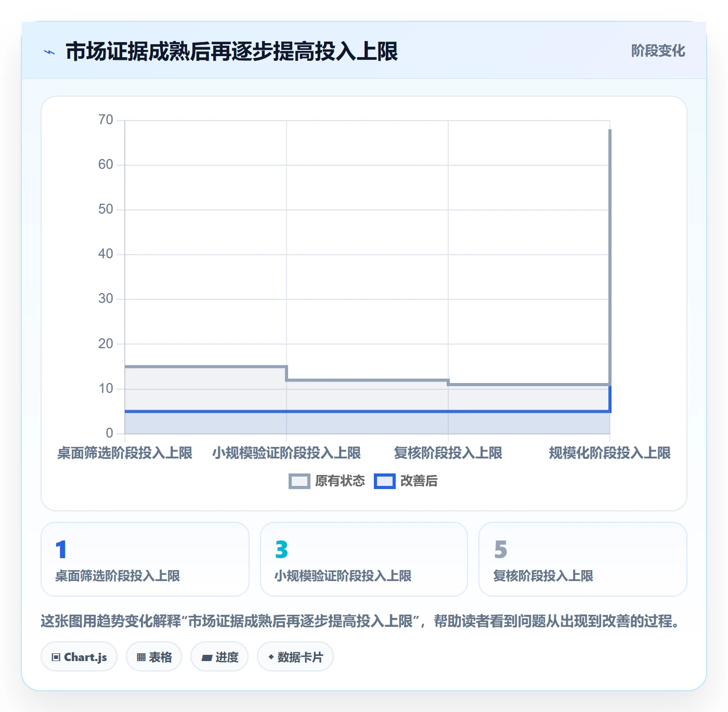Click the 复核阶段投入上限 x-axis label

pos(448,453)
